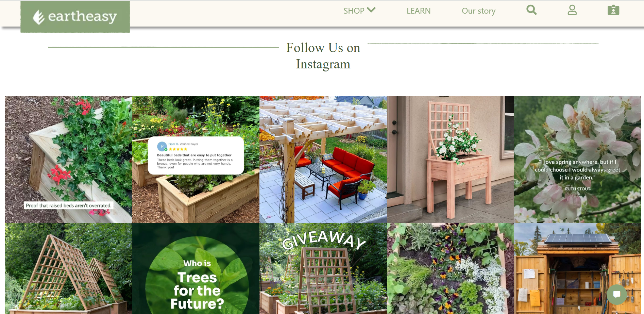Open the GIVEAWAY Instagram post
The height and width of the screenshot is (314, 644).
tap(323, 269)
